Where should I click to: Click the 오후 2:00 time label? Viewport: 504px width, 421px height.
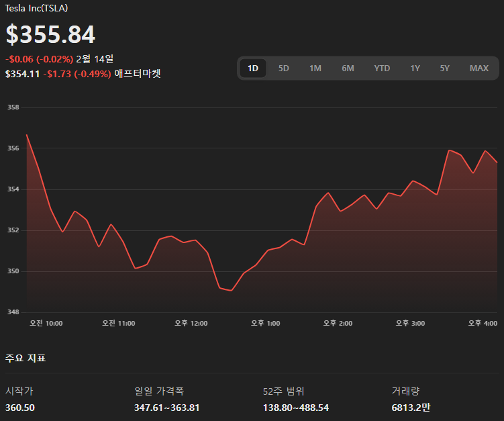pos(338,323)
